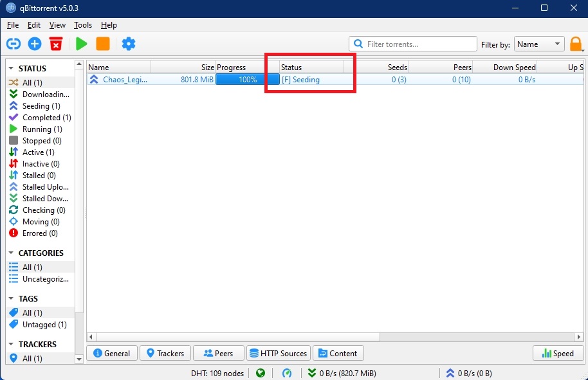Sort by the Down Speed column header

point(505,67)
